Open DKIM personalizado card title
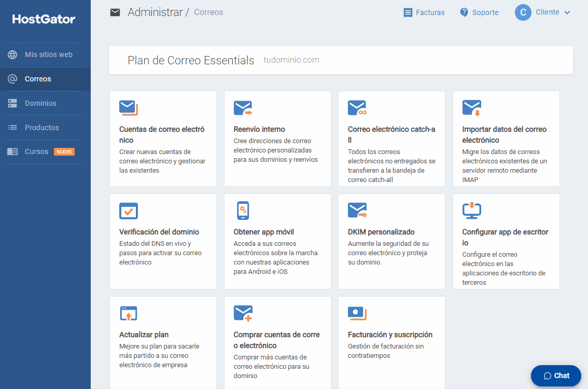This screenshot has height=389, width=588. pyautogui.click(x=381, y=232)
